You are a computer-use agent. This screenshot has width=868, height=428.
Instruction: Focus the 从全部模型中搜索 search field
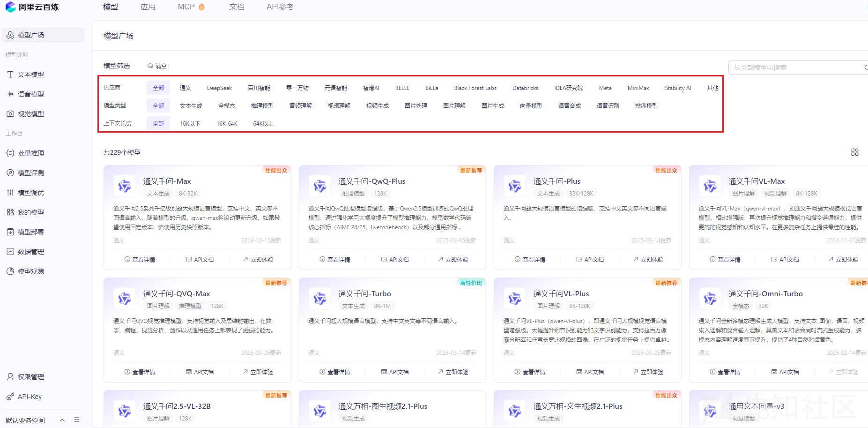(798, 68)
